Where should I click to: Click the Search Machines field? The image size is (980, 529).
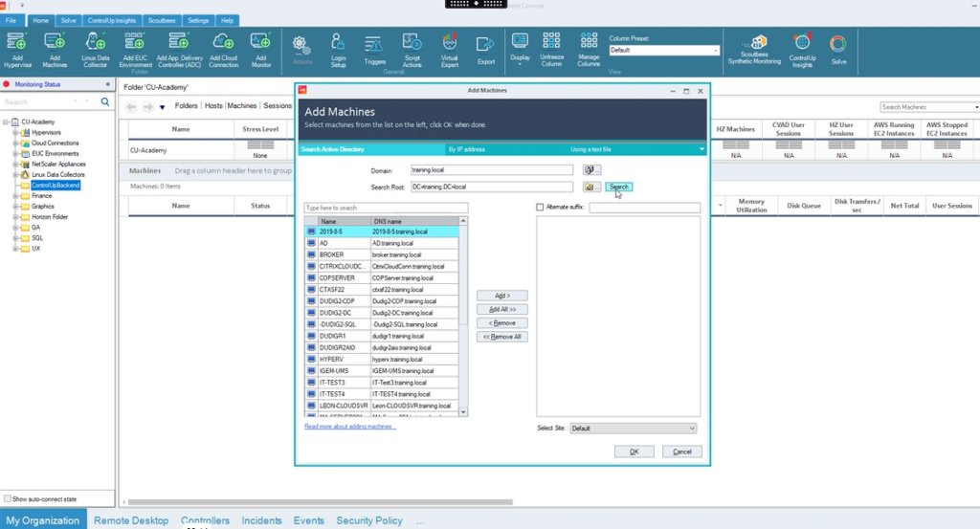point(927,107)
